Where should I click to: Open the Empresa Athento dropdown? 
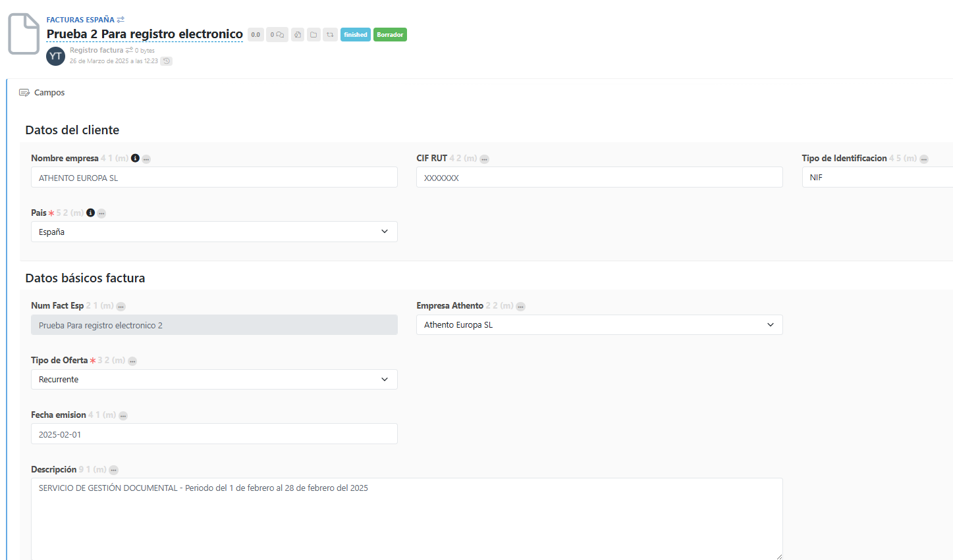599,325
